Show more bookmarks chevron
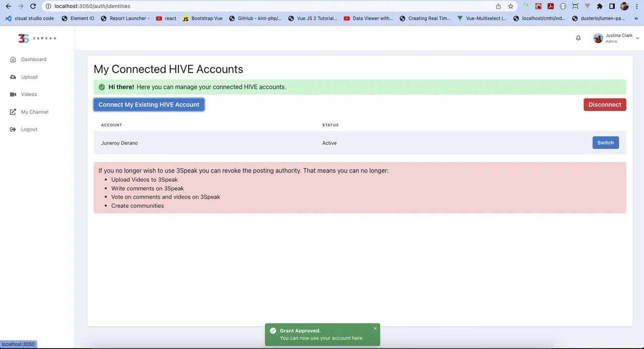The height and width of the screenshot is (349, 644). [x=635, y=18]
